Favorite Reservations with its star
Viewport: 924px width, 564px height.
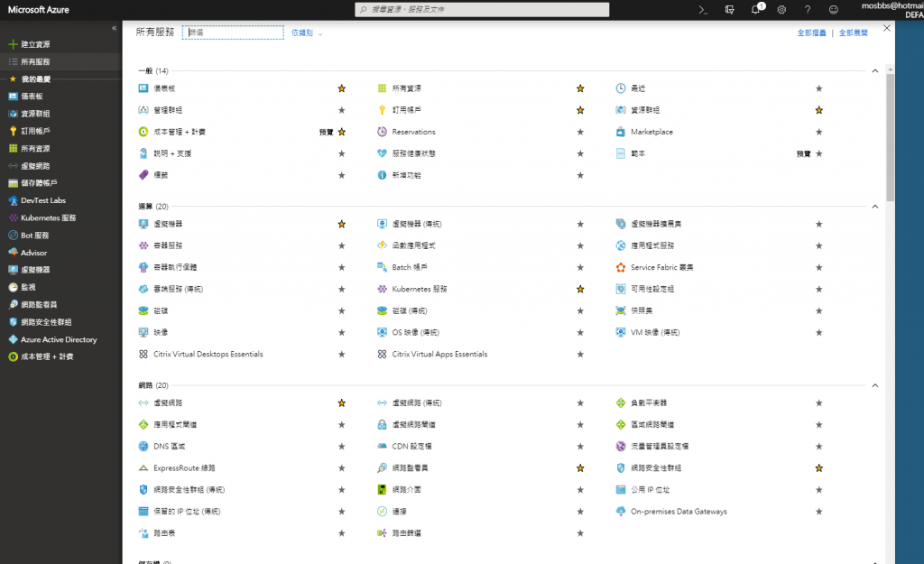pyautogui.click(x=580, y=132)
